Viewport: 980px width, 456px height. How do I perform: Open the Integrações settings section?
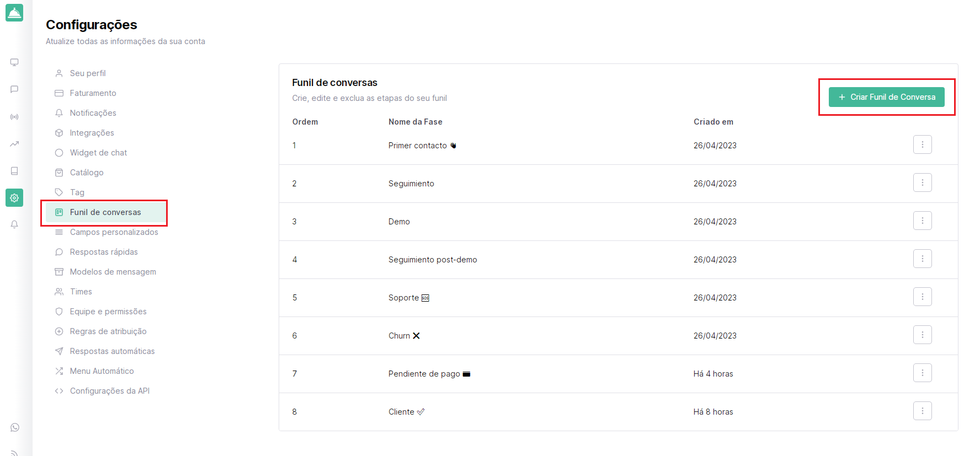point(92,133)
